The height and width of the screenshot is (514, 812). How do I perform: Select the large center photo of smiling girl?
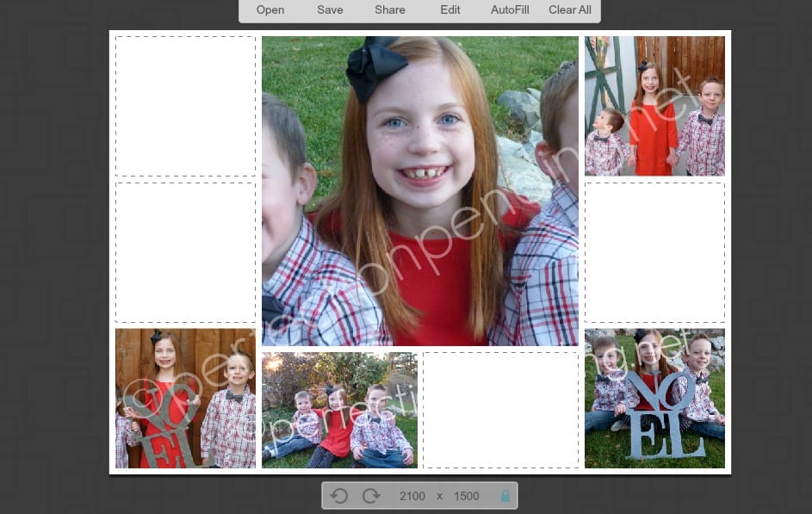click(x=420, y=191)
